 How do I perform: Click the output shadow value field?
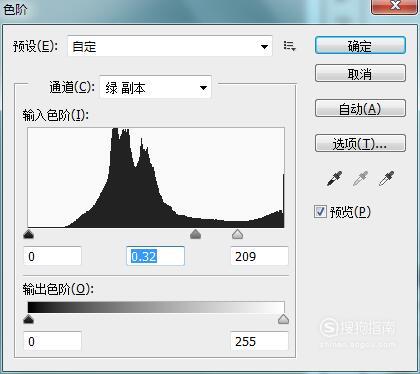(x=52, y=341)
